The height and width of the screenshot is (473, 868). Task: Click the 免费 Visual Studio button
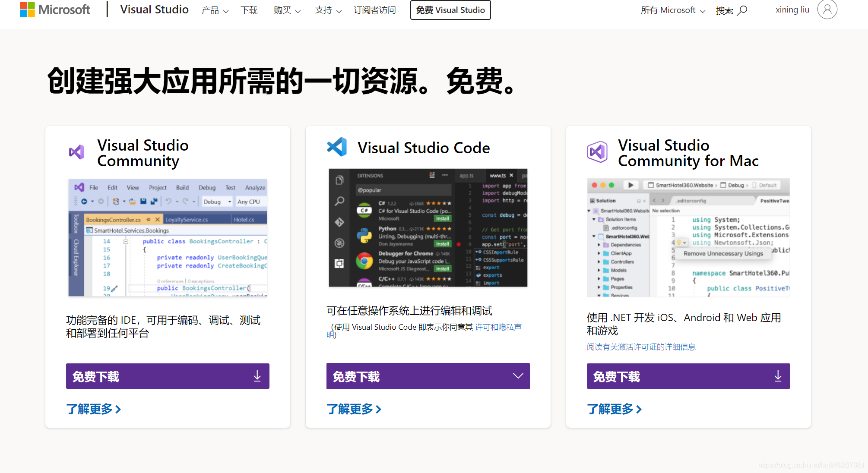pyautogui.click(x=450, y=10)
